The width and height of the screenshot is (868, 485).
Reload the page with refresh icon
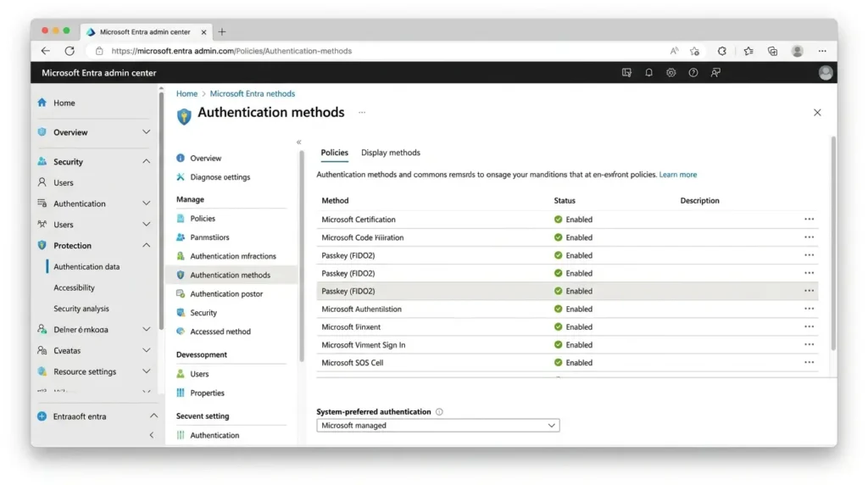(x=70, y=51)
